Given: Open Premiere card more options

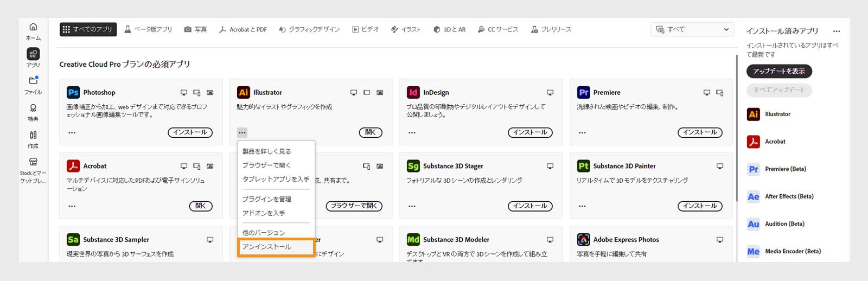Looking at the screenshot, I should (x=582, y=132).
